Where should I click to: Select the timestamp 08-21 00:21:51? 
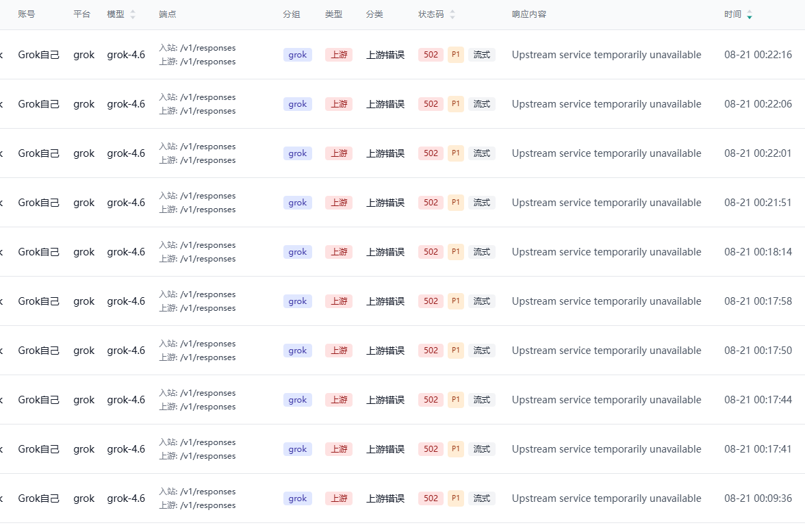coord(758,203)
